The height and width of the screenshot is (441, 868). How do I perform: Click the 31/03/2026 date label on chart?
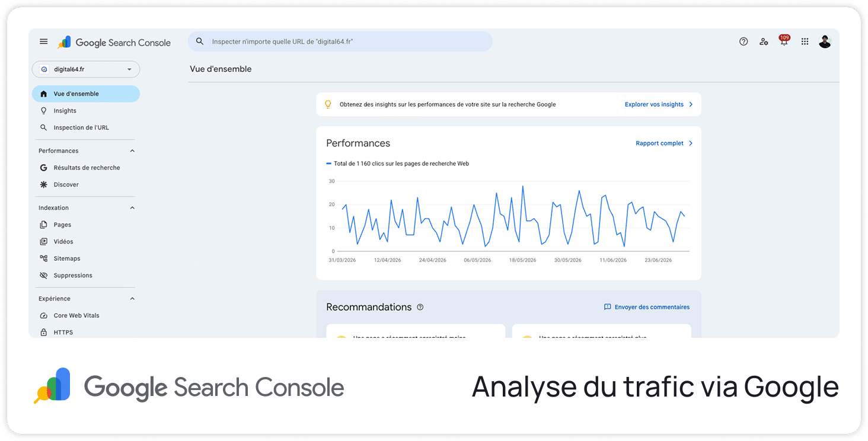coord(342,260)
